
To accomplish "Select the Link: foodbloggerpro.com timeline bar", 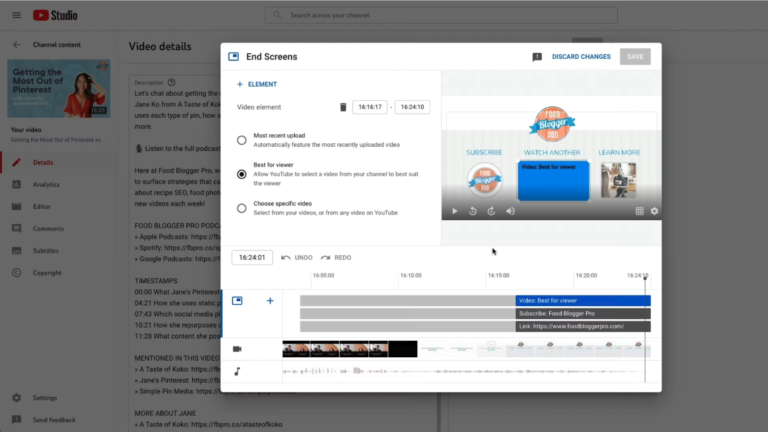I will tap(583, 326).
